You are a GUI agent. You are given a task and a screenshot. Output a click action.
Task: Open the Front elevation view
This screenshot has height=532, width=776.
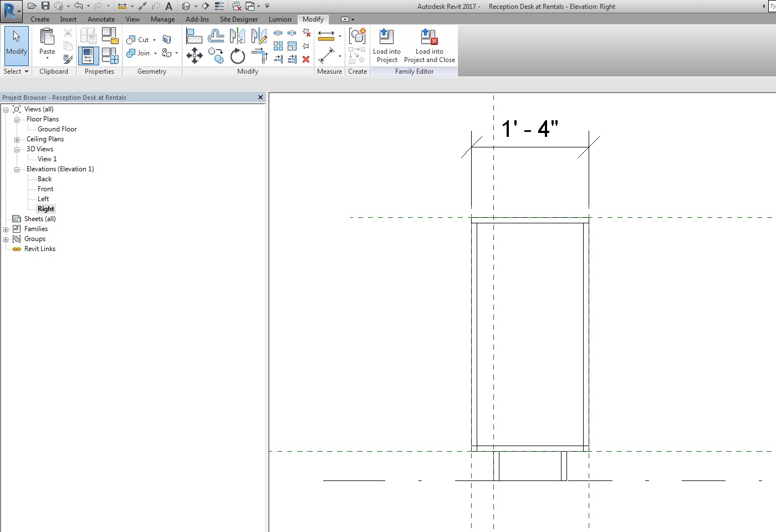pos(45,189)
